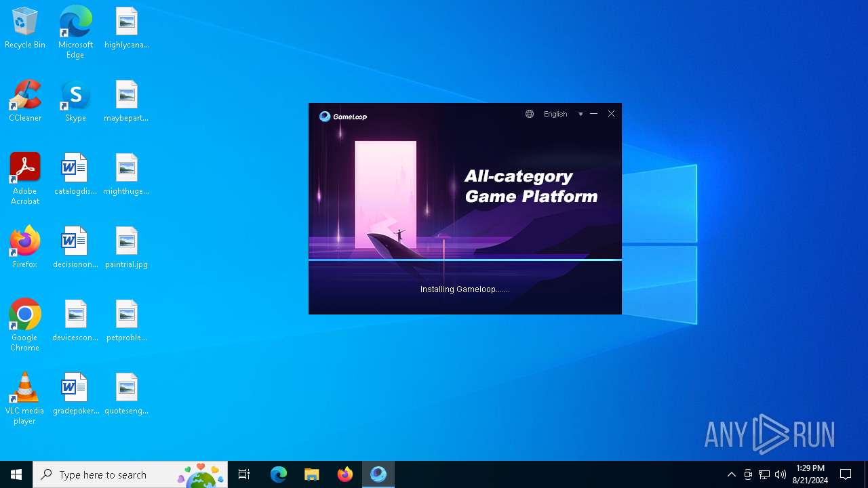Viewport: 868px width, 488px height.
Task: Click the installation progress bar
Action: point(465,259)
